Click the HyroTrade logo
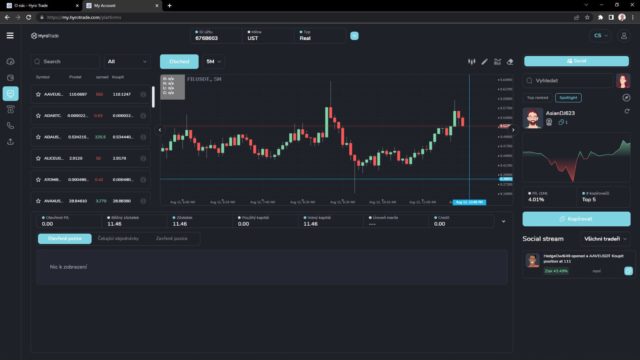Image resolution: width=640 pixels, height=360 pixels. (x=45, y=36)
